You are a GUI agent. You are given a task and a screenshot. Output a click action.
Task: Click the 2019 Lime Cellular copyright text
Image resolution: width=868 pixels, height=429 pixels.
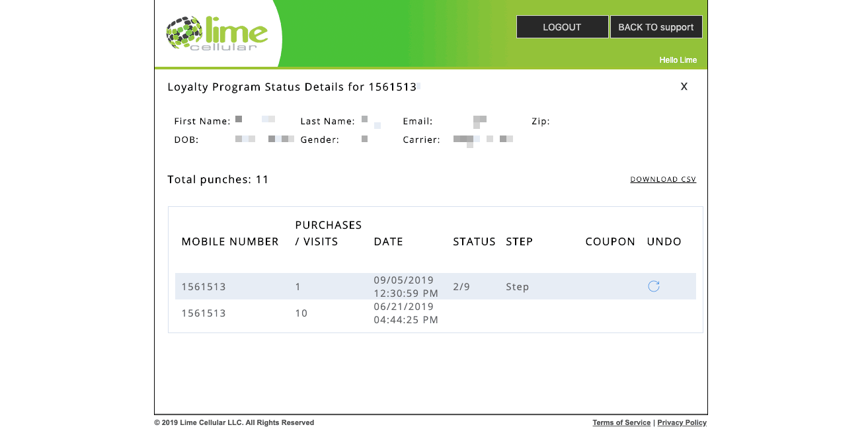point(234,422)
